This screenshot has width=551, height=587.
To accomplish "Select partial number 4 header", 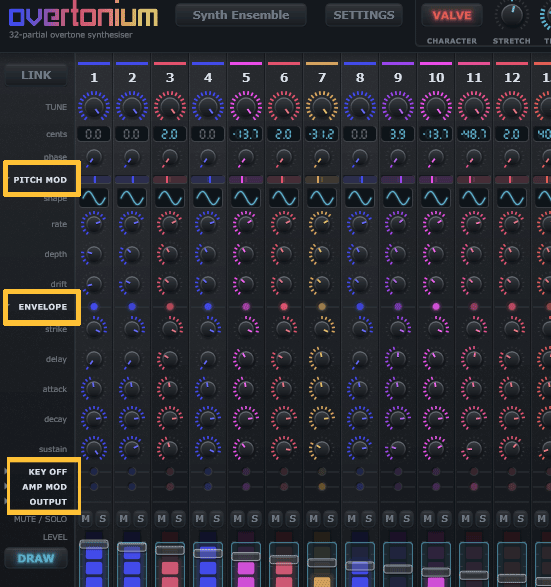I will click(208, 77).
